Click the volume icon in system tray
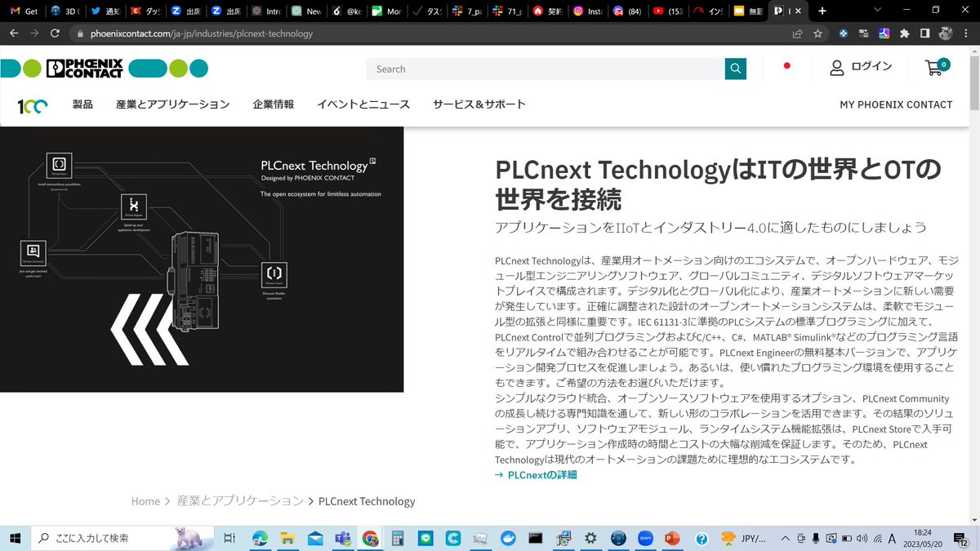Viewport: 980px width, 551px height. (x=863, y=538)
